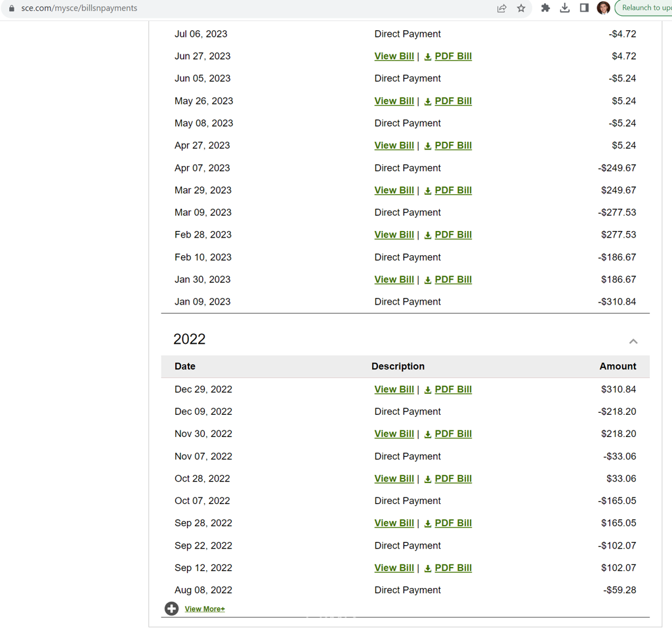
Task: Open View Bill for Oct 28, 2022
Action: pyautogui.click(x=394, y=478)
